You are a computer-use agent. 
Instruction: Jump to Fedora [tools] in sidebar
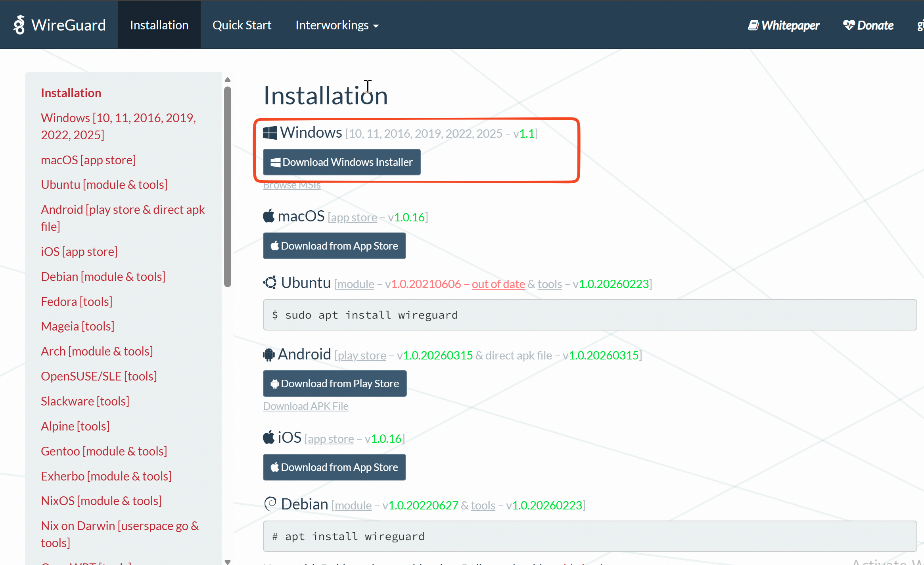[77, 302]
